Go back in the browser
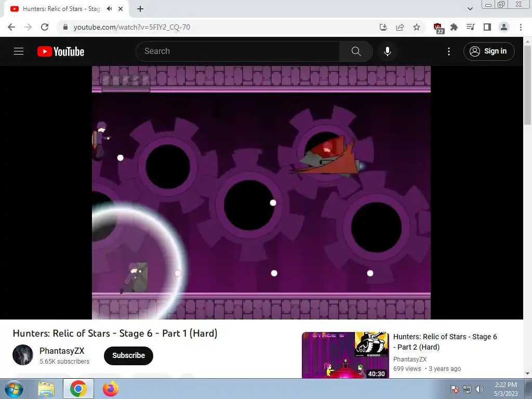Image resolution: width=532 pixels, height=399 pixels. [x=11, y=27]
